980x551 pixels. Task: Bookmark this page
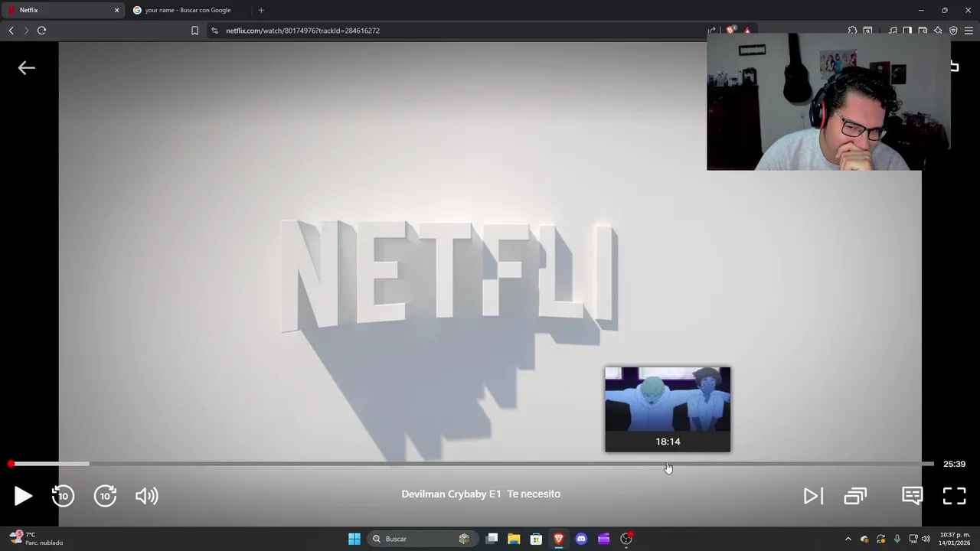point(194,31)
